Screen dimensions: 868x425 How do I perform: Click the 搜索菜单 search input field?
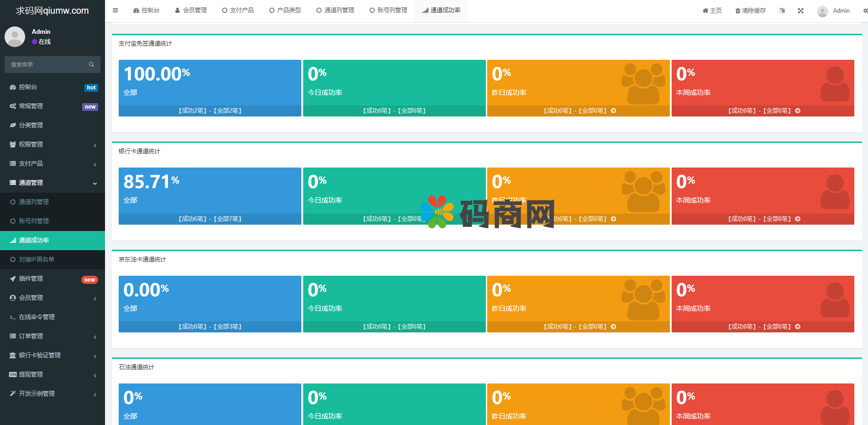[46, 65]
